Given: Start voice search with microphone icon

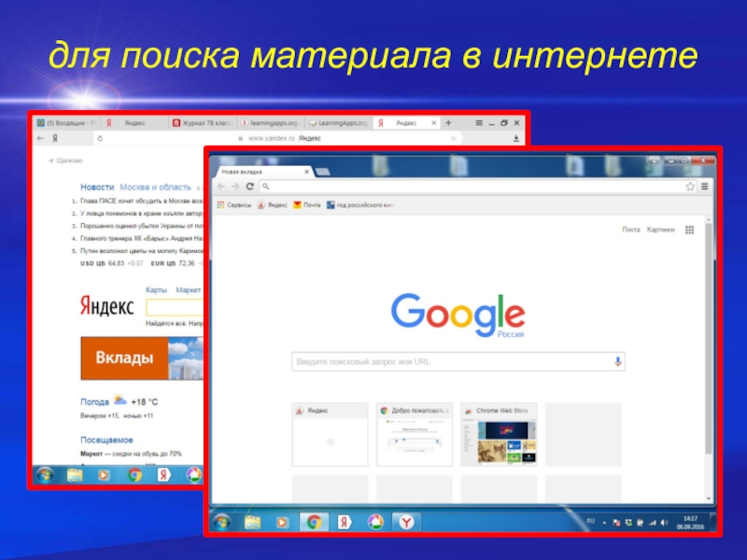Looking at the screenshot, I should [617, 362].
